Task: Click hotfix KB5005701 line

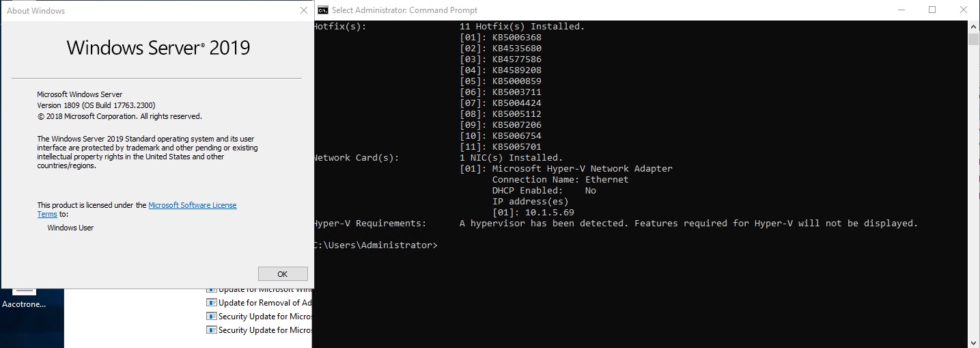Action: tap(501, 147)
